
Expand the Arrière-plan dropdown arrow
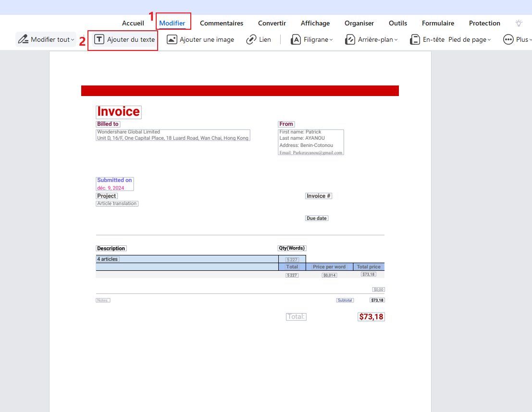(x=396, y=40)
